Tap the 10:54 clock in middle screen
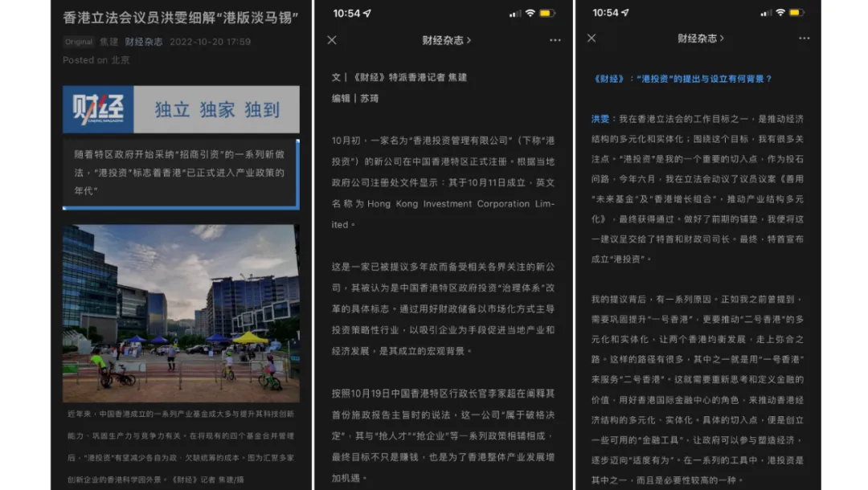 click(346, 14)
